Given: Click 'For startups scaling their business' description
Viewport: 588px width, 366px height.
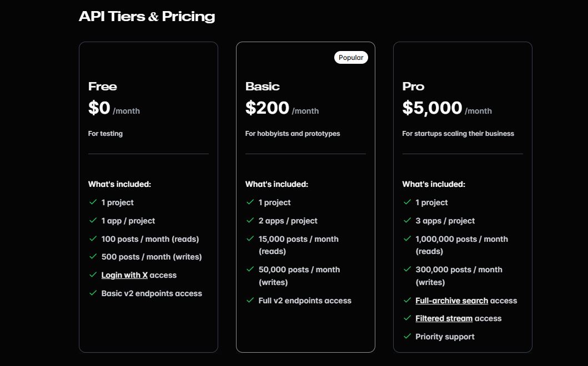Looking at the screenshot, I should click(458, 134).
